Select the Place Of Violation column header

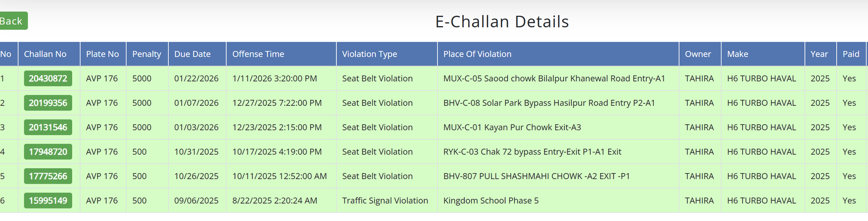[x=558, y=54]
